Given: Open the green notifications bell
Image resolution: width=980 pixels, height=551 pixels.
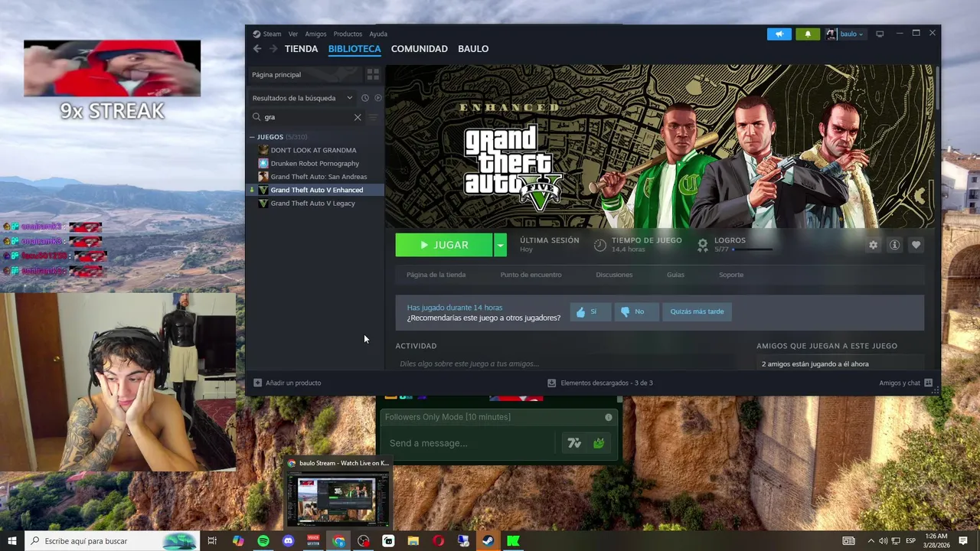Looking at the screenshot, I should [x=807, y=34].
